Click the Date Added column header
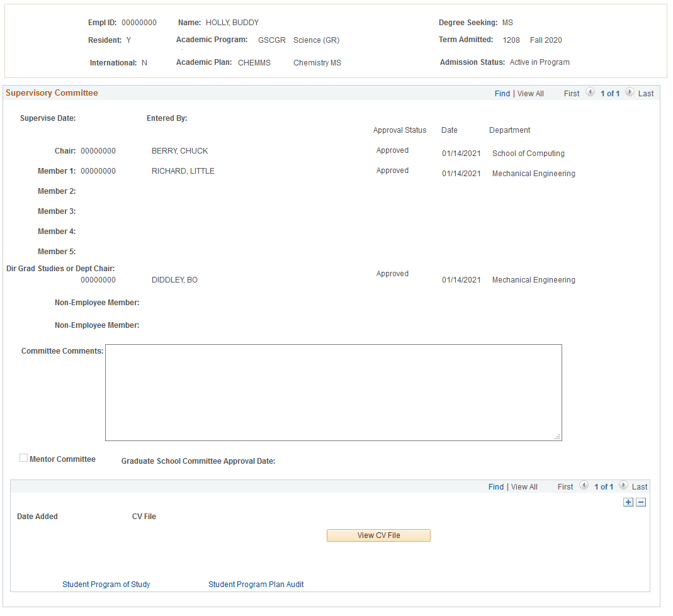 [37, 517]
